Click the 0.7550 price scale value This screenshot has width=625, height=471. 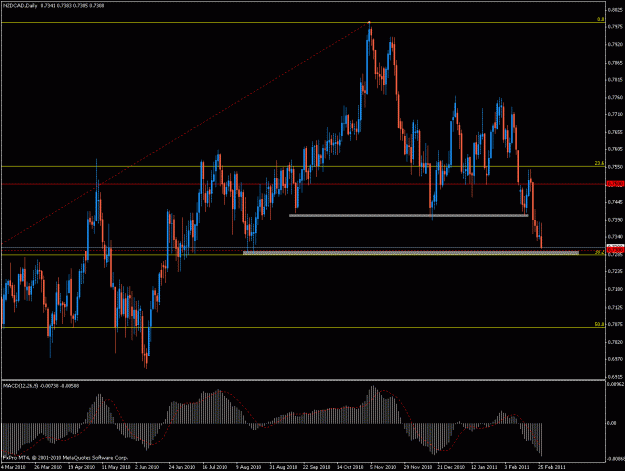click(x=615, y=167)
